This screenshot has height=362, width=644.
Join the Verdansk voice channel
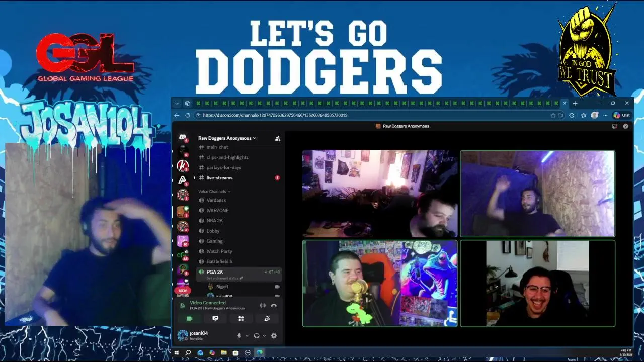pos(217,200)
